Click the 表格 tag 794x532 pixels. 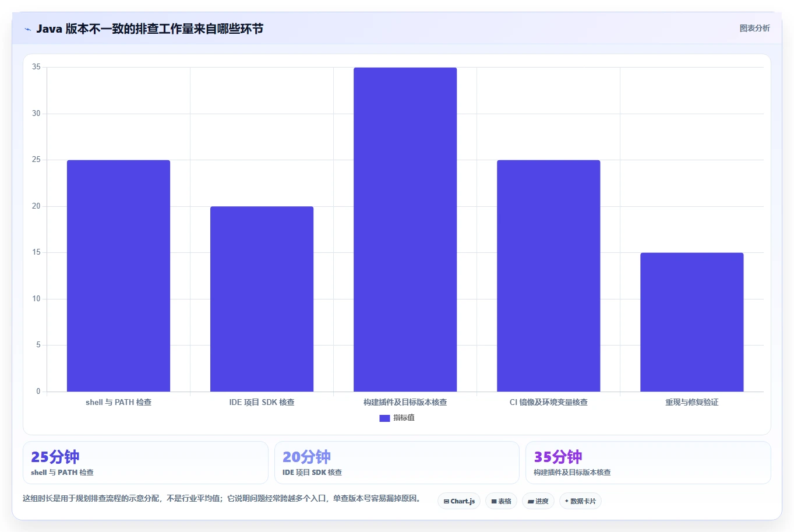(x=501, y=501)
